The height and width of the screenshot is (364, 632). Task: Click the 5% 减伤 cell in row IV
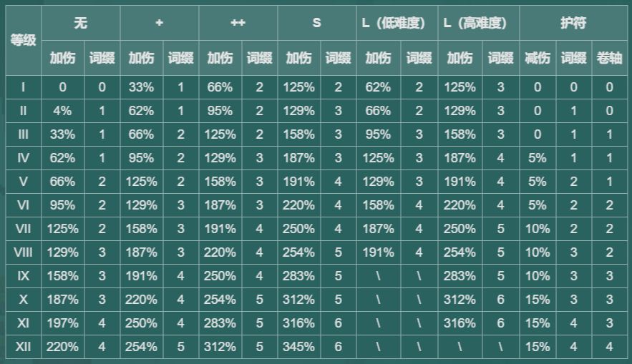click(x=538, y=158)
